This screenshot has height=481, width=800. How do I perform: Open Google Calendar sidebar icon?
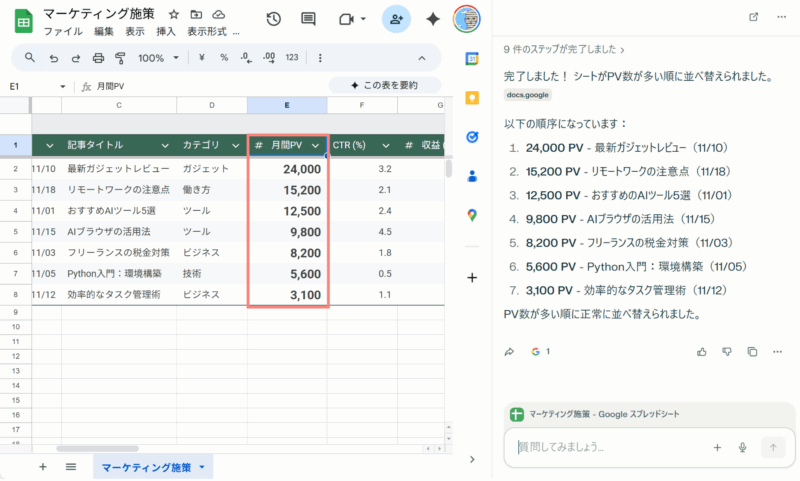point(471,58)
